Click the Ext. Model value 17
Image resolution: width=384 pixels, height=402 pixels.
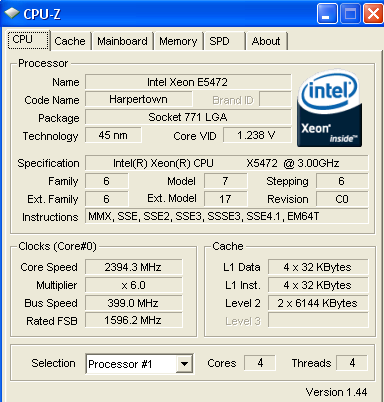click(x=226, y=199)
